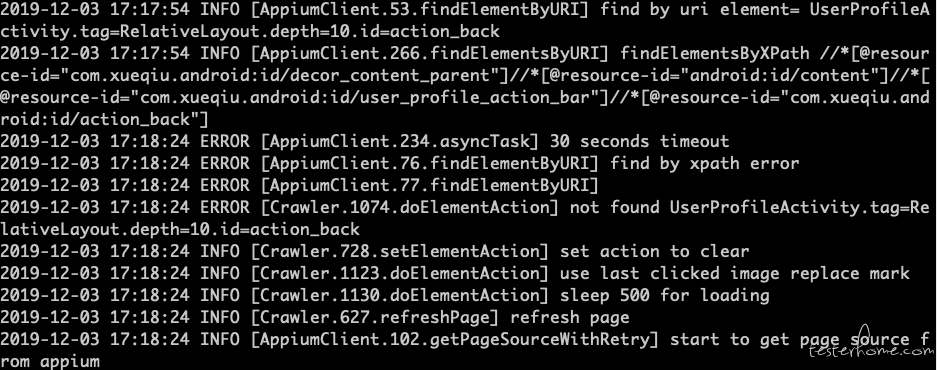The image size is (937, 370).
Task: Click the 'set action to clear' message
Action: tap(654, 252)
